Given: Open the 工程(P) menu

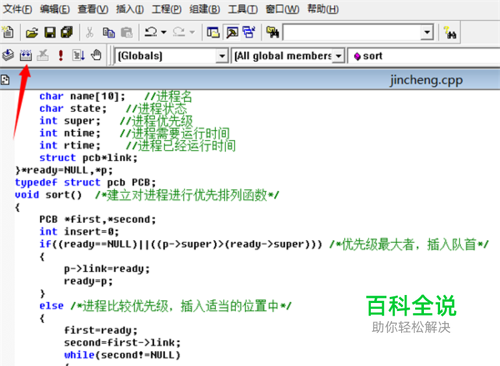Looking at the screenshot, I should pos(167,9).
